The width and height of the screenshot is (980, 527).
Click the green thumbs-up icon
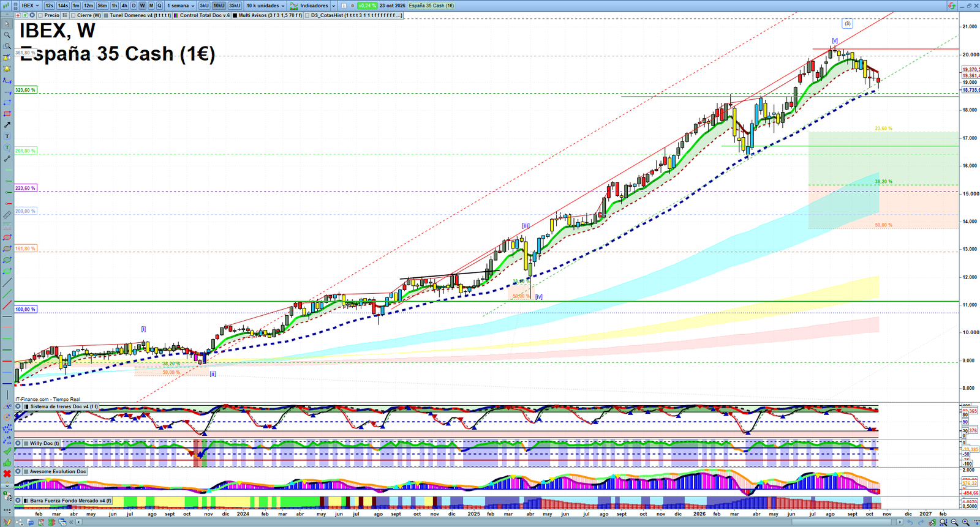click(x=7, y=462)
